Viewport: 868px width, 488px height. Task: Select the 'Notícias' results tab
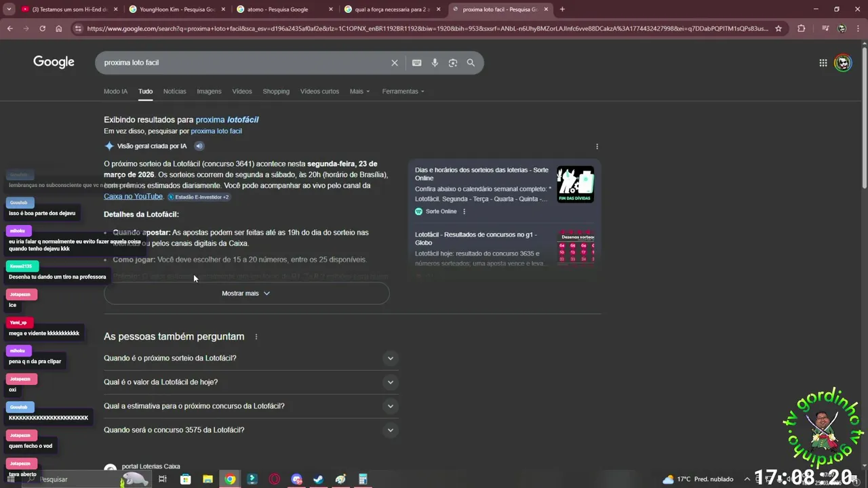174,91
